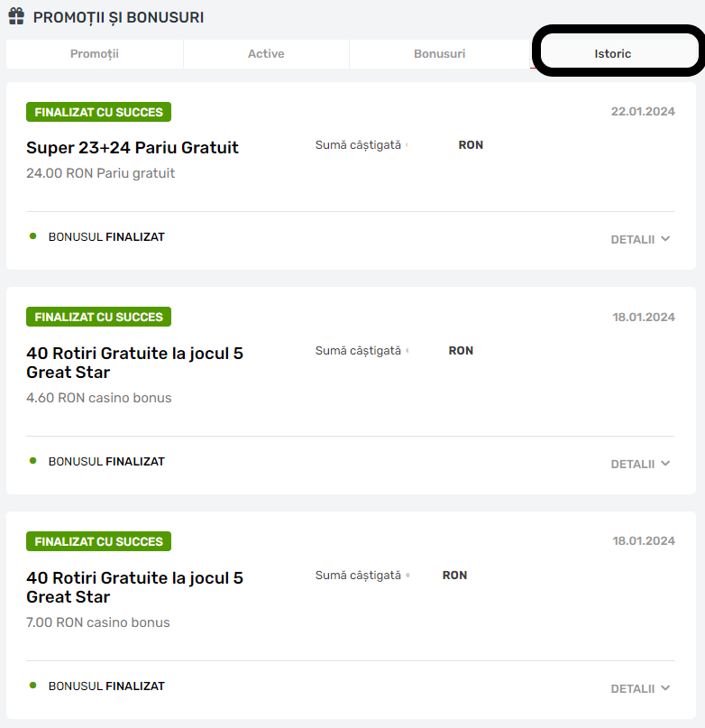Click the BONUSUL FINALIZAT status on first card

[105, 236]
